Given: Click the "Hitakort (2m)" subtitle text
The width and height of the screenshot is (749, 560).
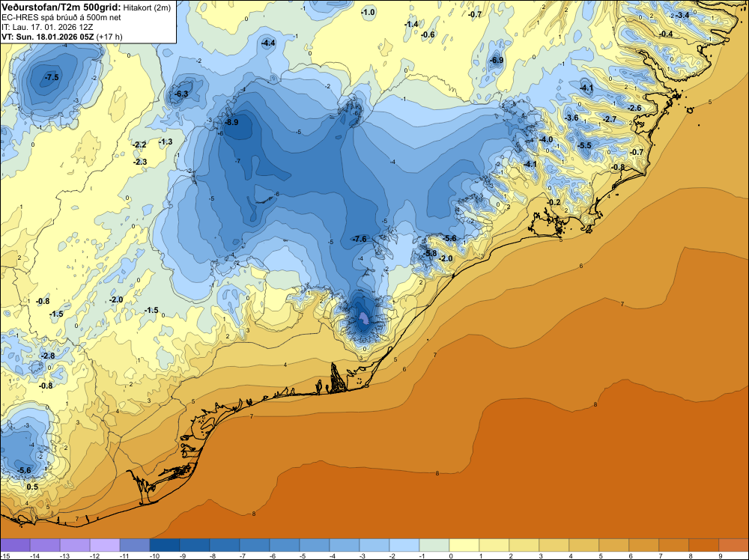Looking at the screenshot, I should tap(147, 7).
